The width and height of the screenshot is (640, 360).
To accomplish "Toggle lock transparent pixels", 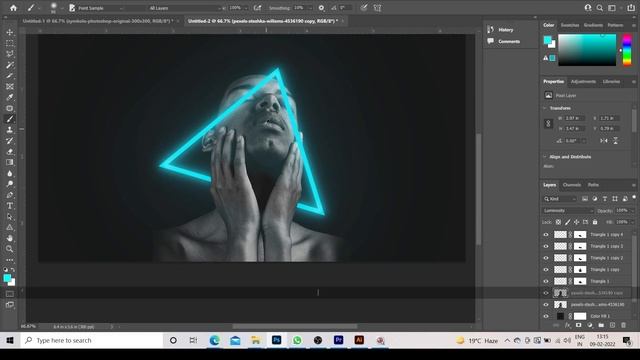I will pos(558,222).
